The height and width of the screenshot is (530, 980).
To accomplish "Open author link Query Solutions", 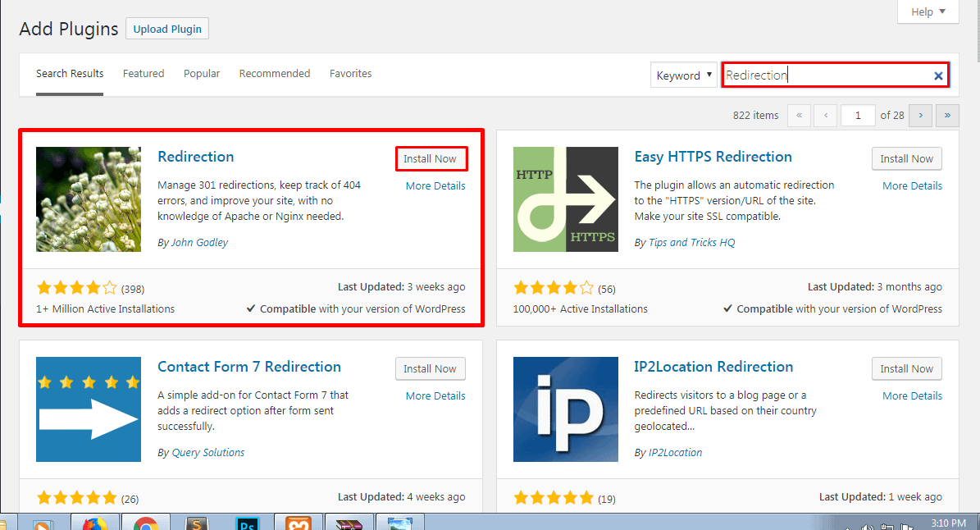I will coord(208,453).
